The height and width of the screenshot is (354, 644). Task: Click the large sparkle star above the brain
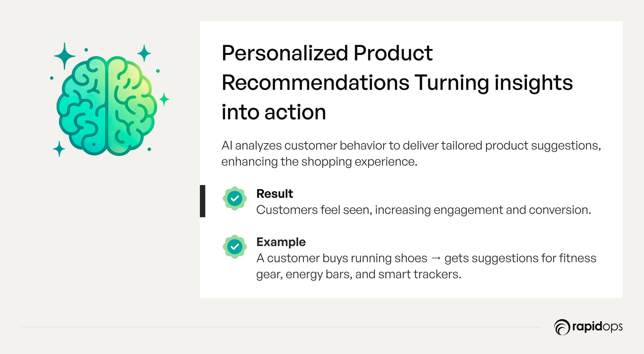(64, 56)
